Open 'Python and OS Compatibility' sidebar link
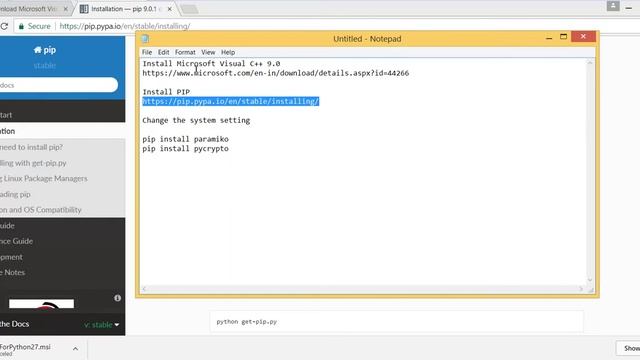The width and height of the screenshot is (640, 360). pyautogui.click(x=41, y=210)
